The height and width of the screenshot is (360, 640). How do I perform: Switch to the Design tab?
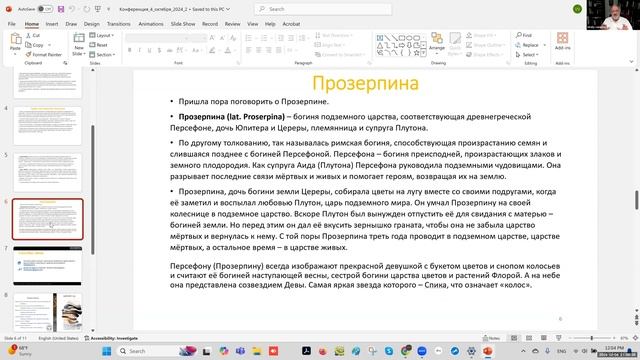tap(91, 24)
